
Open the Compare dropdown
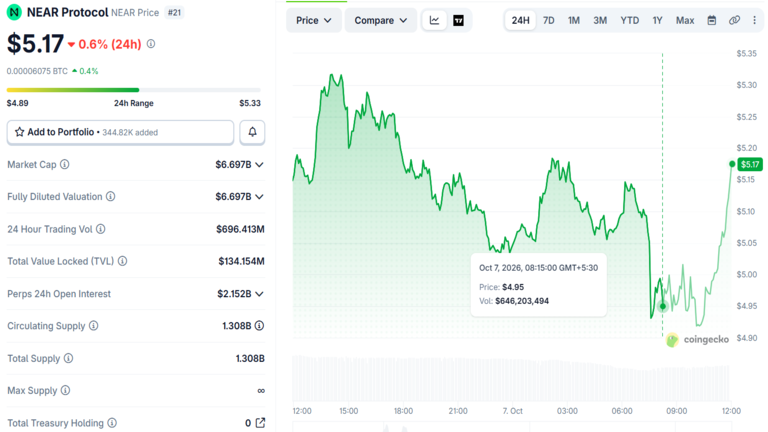coord(381,21)
